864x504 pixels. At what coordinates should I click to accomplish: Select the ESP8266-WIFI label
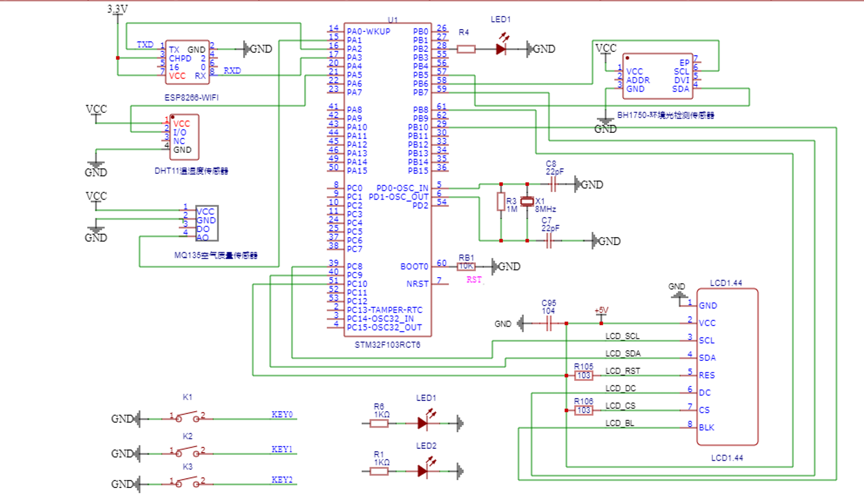click(x=192, y=97)
